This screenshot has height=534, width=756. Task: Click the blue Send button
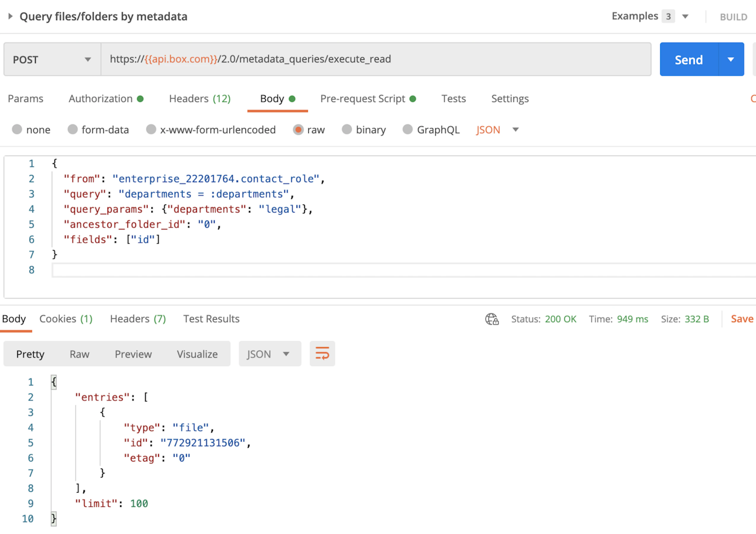pyautogui.click(x=688, y=60)
